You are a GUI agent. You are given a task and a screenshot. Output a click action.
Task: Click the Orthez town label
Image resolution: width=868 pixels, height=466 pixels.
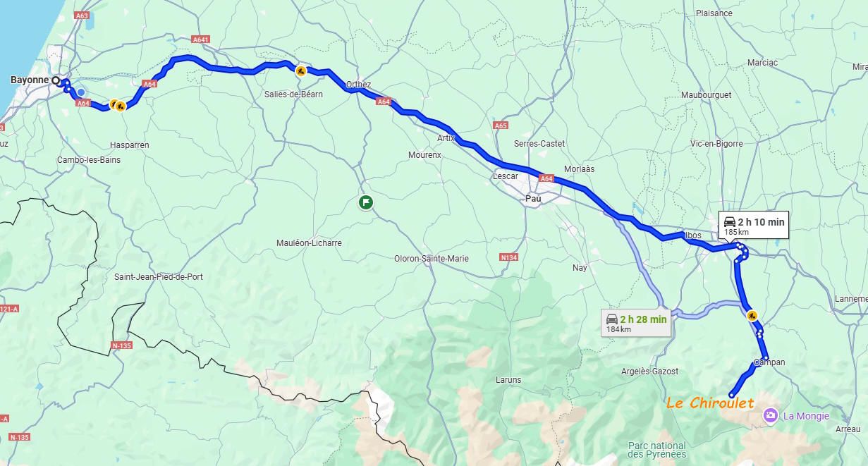click(x=358, y=85)
